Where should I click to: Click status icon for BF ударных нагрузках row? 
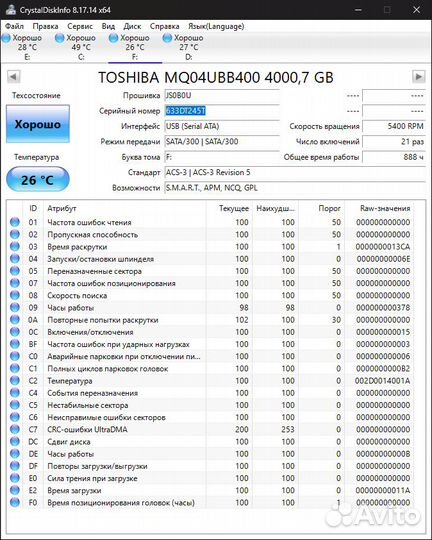coord(15,344)
